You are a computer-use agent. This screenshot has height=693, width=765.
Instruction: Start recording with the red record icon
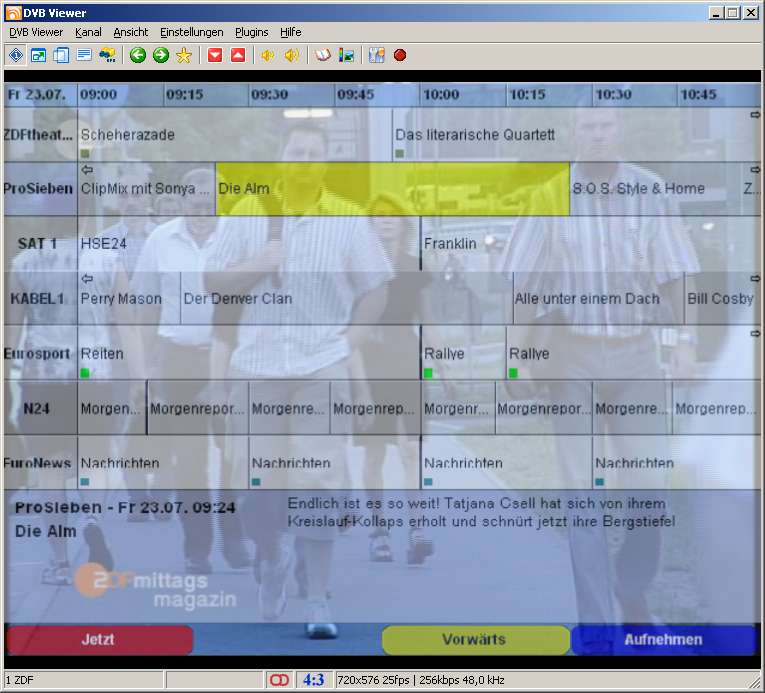[400, 55]
